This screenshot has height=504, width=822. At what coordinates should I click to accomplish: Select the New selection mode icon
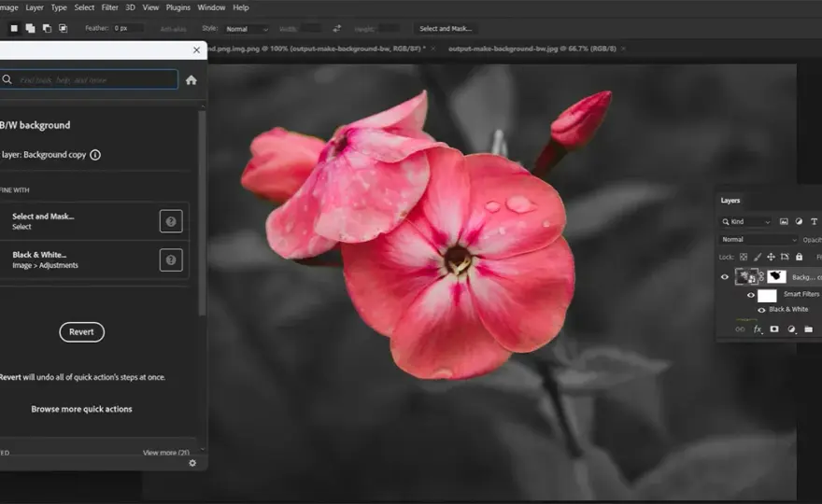(x=14, y=28)
